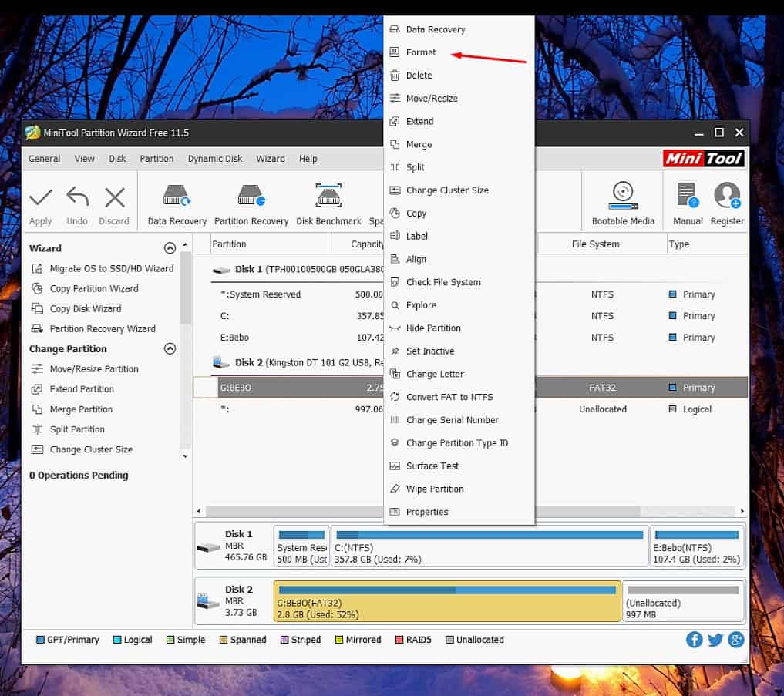Choose Data Recovery in the context menu

coord(459,29)
